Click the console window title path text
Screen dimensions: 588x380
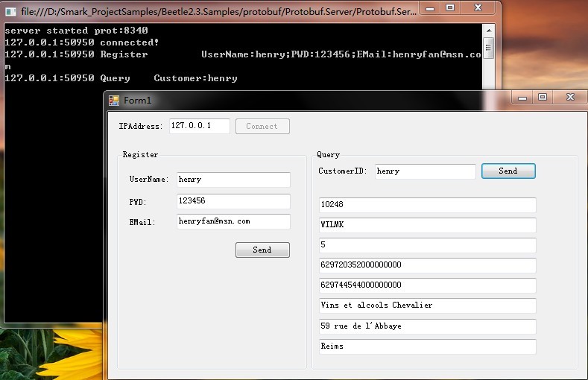click(x=218, y=12)
